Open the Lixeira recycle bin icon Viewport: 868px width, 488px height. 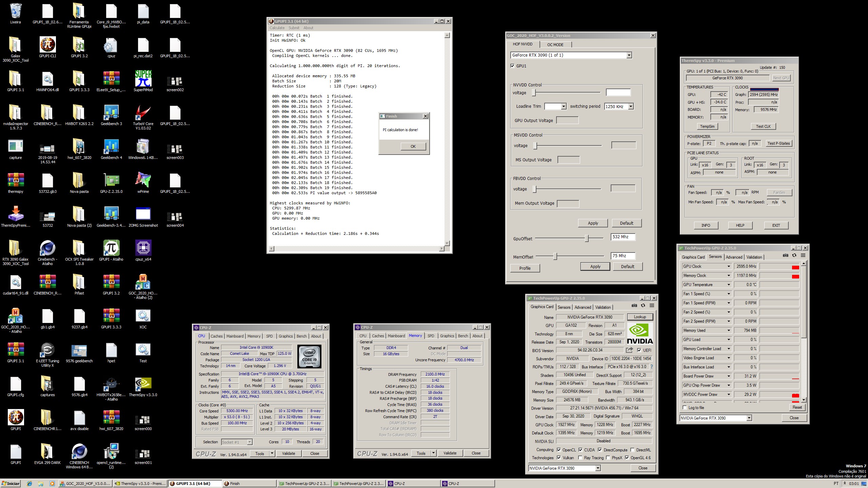[15, 14]
